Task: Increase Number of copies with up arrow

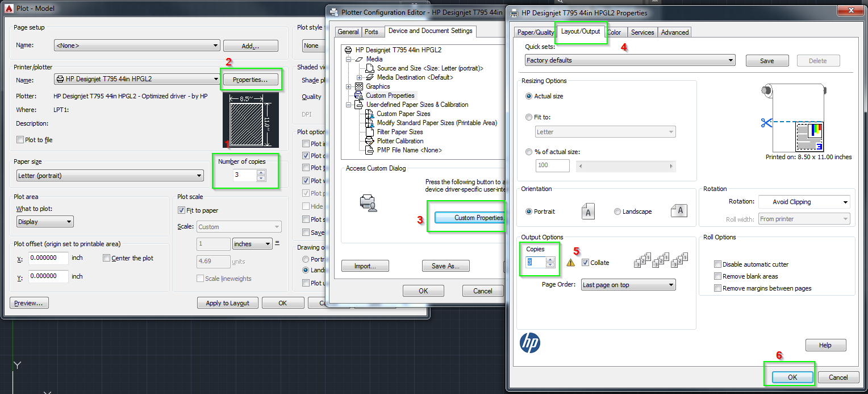Action: pos(261,172)
